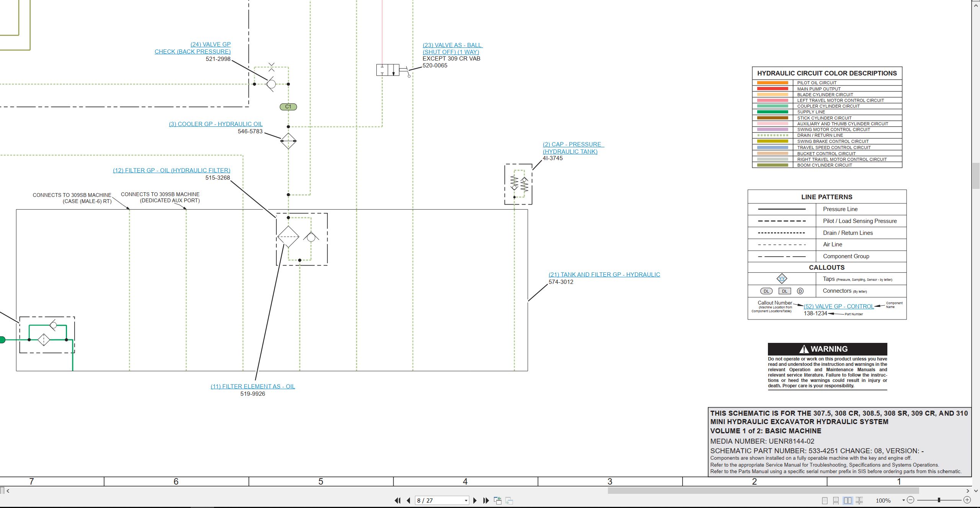Select facing pages view

click(848, 500)
